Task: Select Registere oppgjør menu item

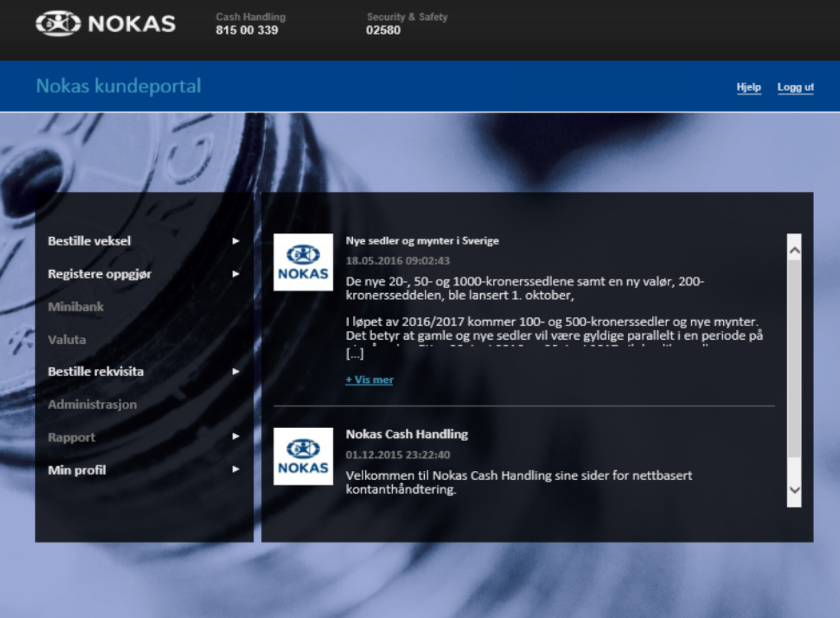Action: pyautogui.click(x=100, y=274)
